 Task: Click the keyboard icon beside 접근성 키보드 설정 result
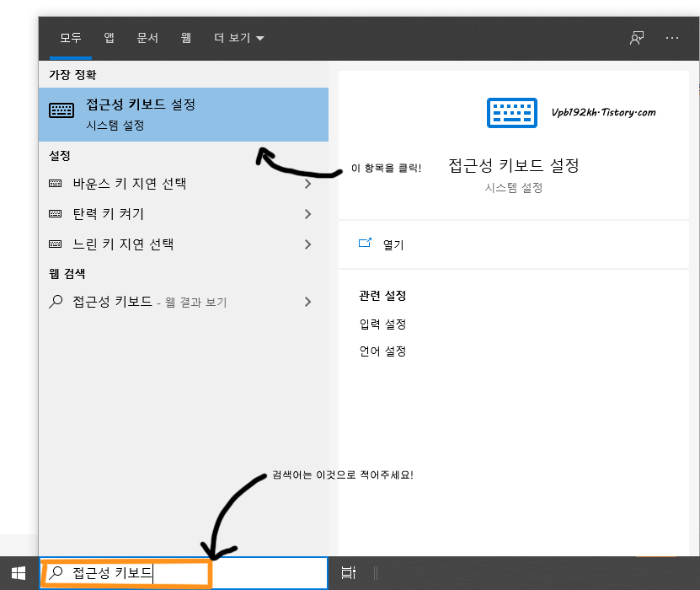[61, 110]
